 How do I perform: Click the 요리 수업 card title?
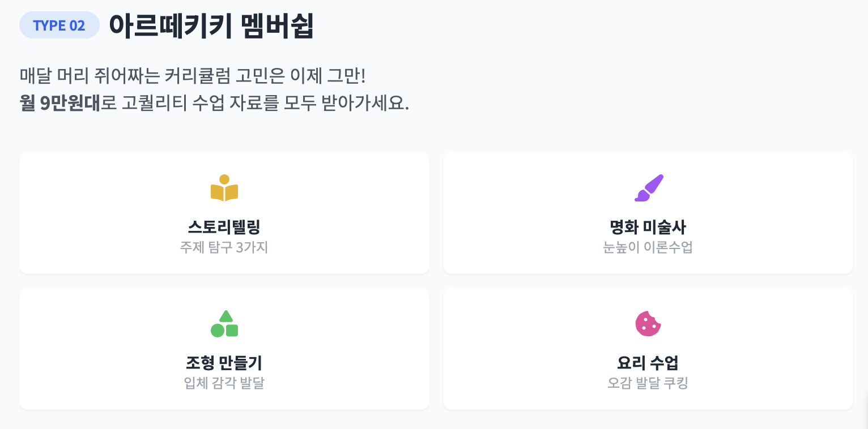coord(648,363)
